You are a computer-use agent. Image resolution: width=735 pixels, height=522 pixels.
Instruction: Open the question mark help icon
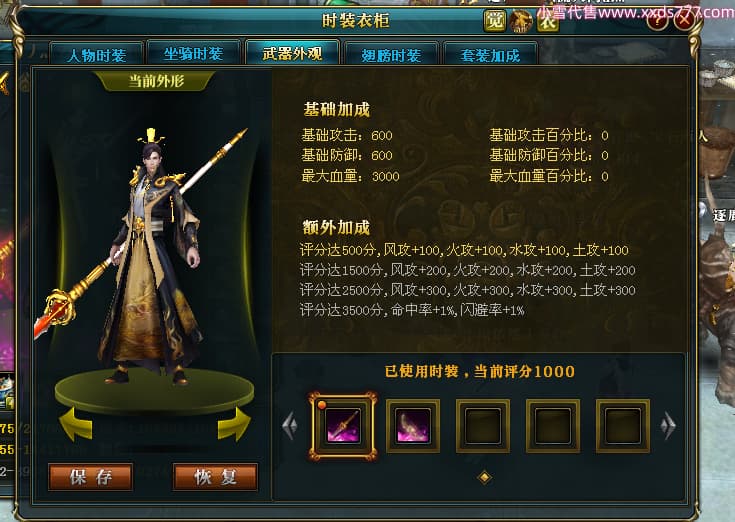pos(657,20)
